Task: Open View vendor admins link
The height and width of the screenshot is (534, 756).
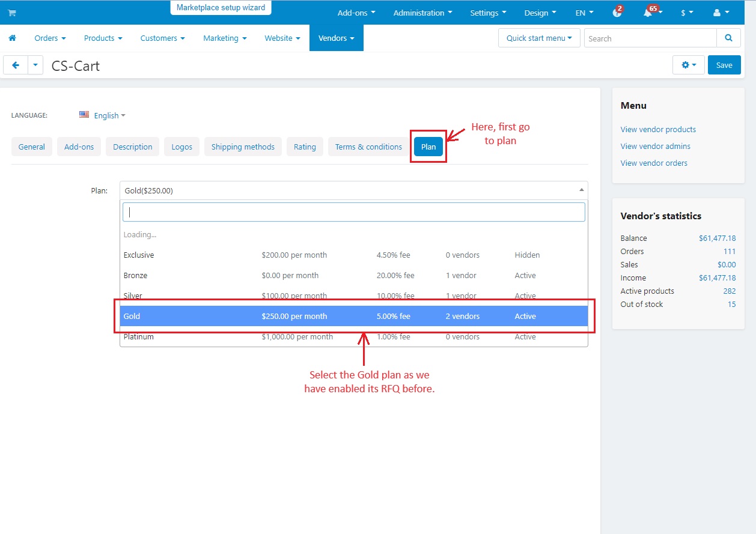Action: 655,146
